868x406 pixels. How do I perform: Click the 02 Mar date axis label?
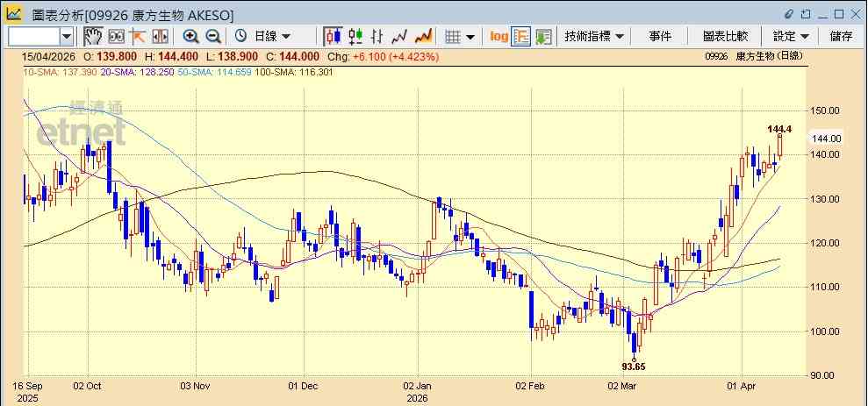623,386
